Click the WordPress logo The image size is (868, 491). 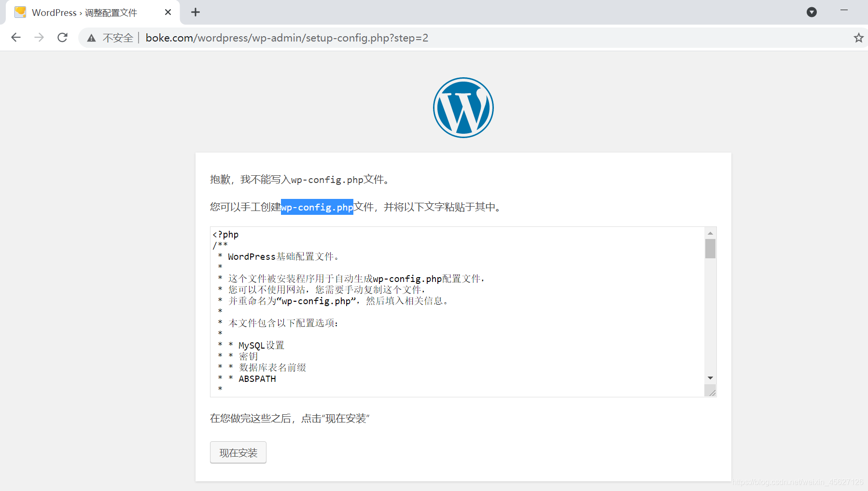point(463,108)
